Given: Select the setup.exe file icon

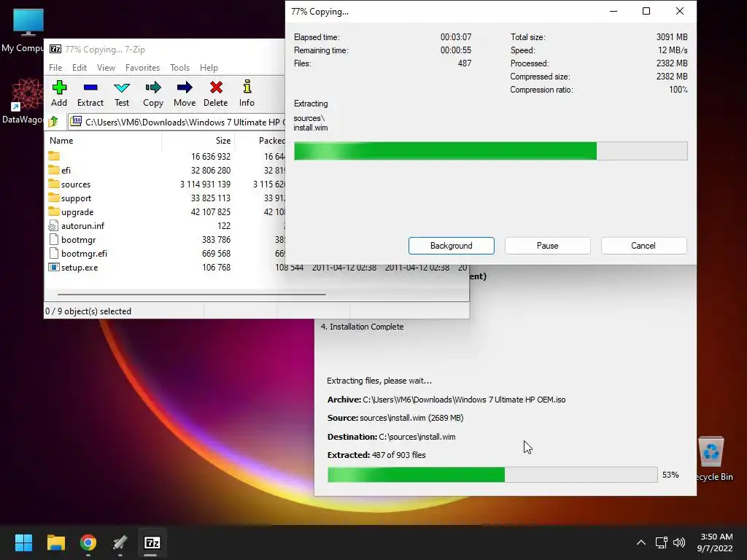Looking at the screenshot, I should 54,267.
